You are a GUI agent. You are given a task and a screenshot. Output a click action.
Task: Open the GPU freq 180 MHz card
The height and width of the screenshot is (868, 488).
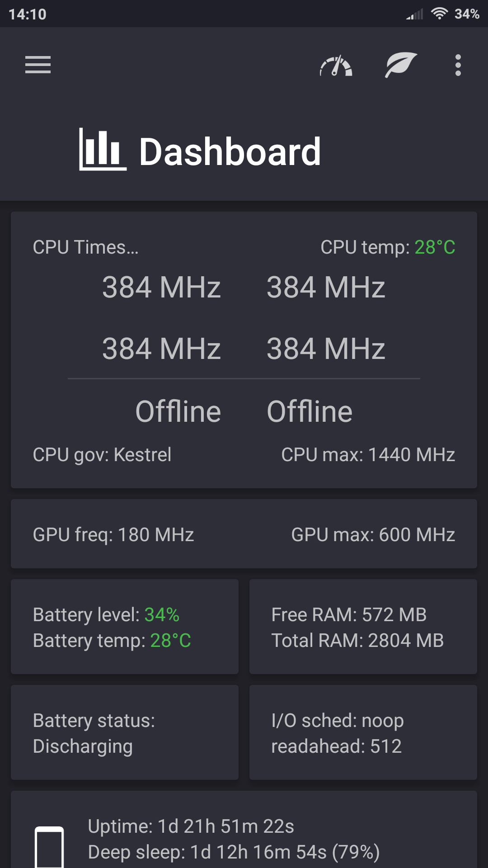(x=113, y=535)
